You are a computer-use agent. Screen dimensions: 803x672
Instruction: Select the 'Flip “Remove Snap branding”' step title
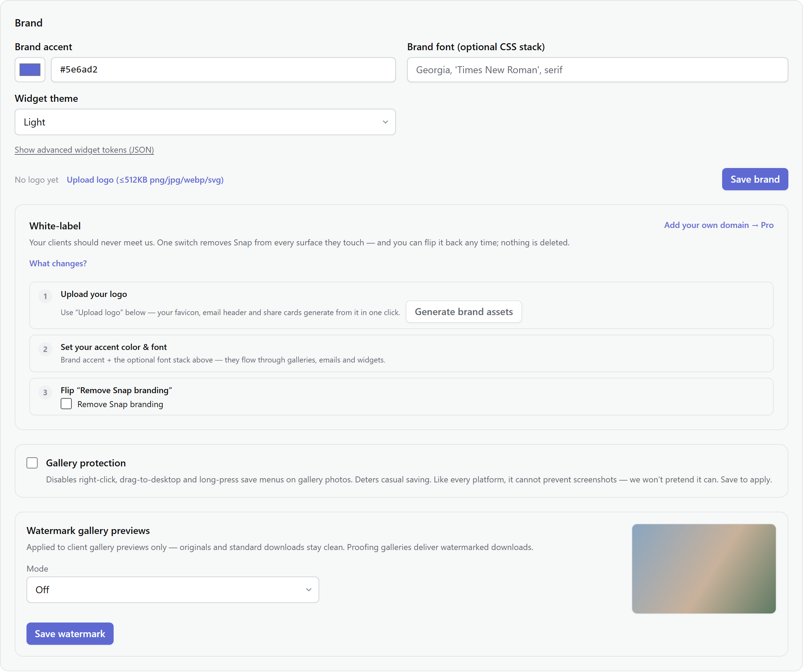click(x=116, y=390)
